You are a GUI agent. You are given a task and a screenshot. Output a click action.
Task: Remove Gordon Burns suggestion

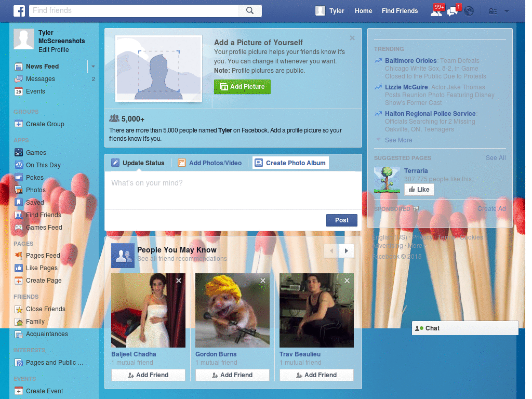(x=263, y=281)
